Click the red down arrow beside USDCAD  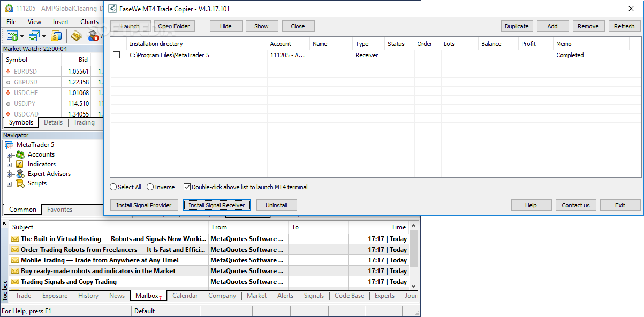(x=8, y=114)
